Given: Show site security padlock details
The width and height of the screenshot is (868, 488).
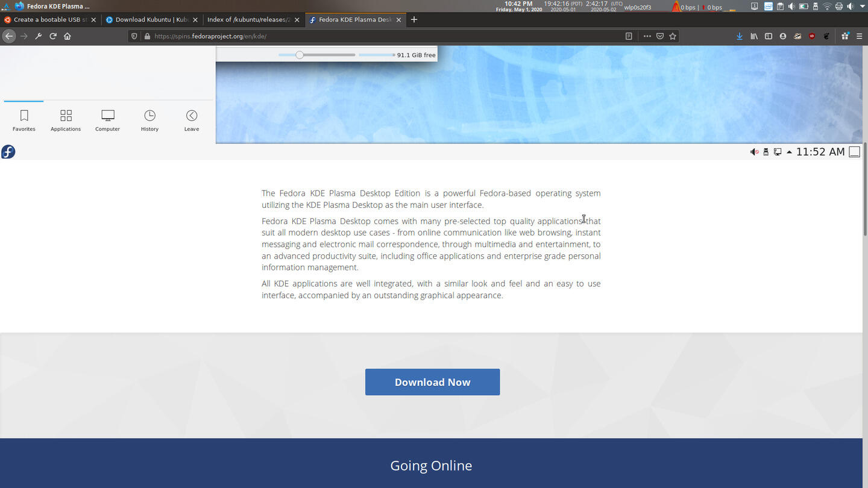Looking at the screenshot, I should [147, 36].
